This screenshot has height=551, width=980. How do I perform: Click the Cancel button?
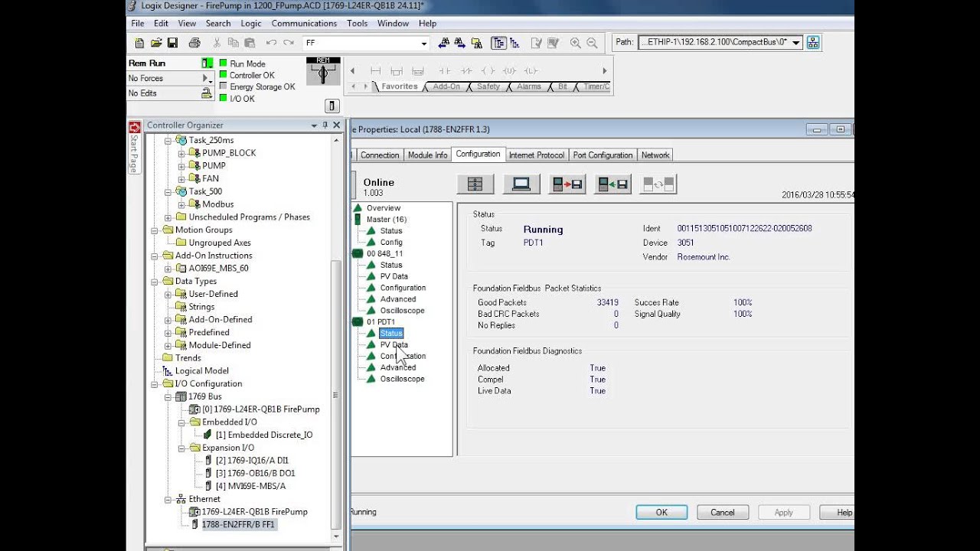(x=723, y=513)
